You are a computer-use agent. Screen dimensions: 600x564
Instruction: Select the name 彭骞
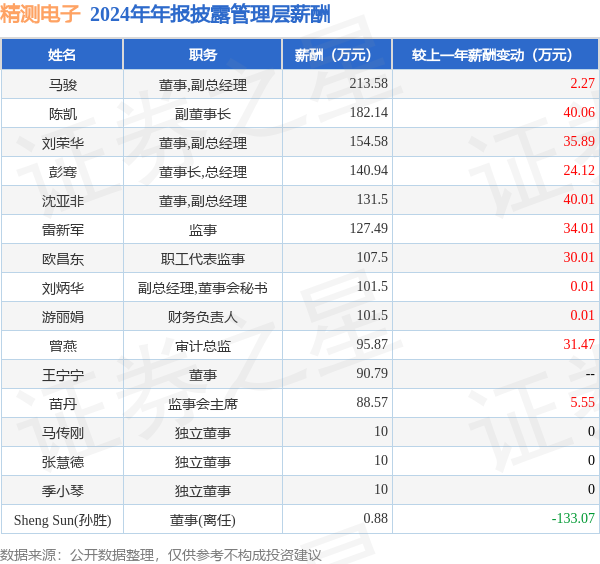[x=63, y=172]
